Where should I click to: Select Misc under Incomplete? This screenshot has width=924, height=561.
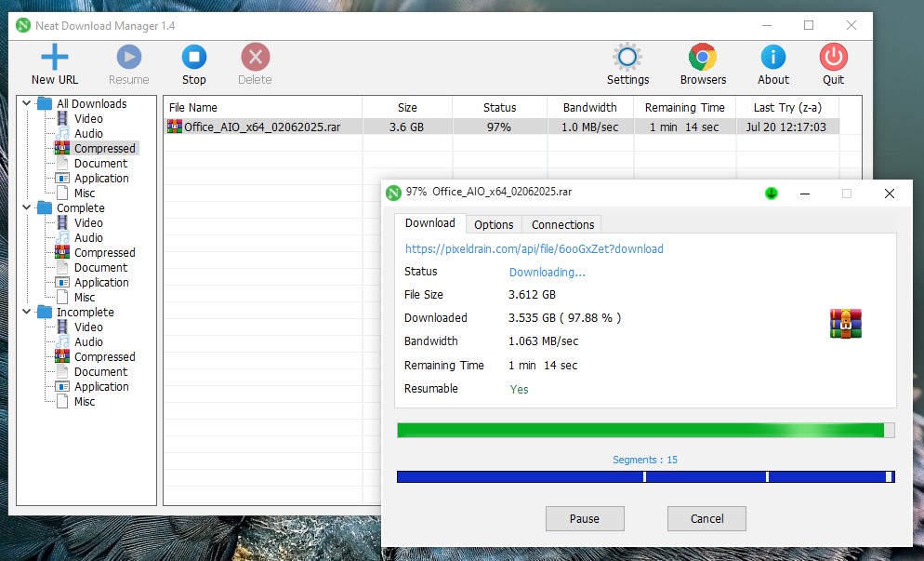[x=85, y=401]
